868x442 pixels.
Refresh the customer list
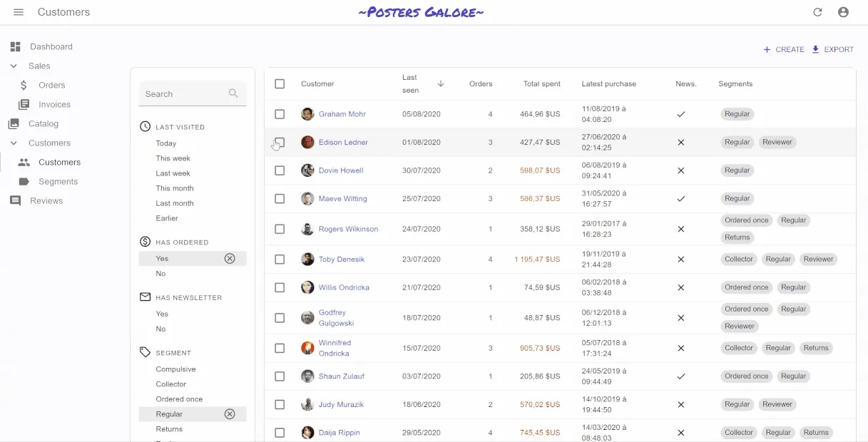tap(817, 11)
